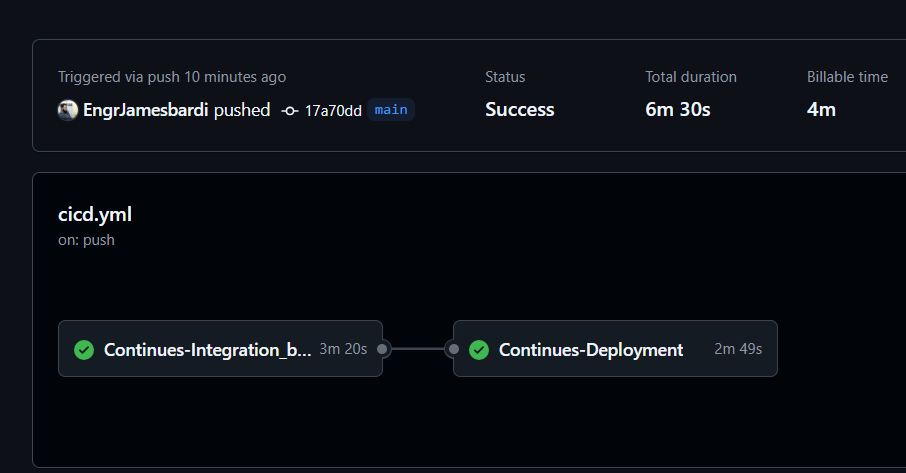The height and width of the screenshot is (473, 906).
Task: Click the commit icon beside 17a70dd
Action: (289, 111)
